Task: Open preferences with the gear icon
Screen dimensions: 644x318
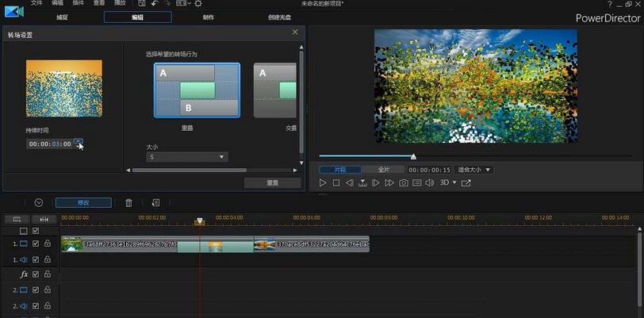Action: [197, 4]
